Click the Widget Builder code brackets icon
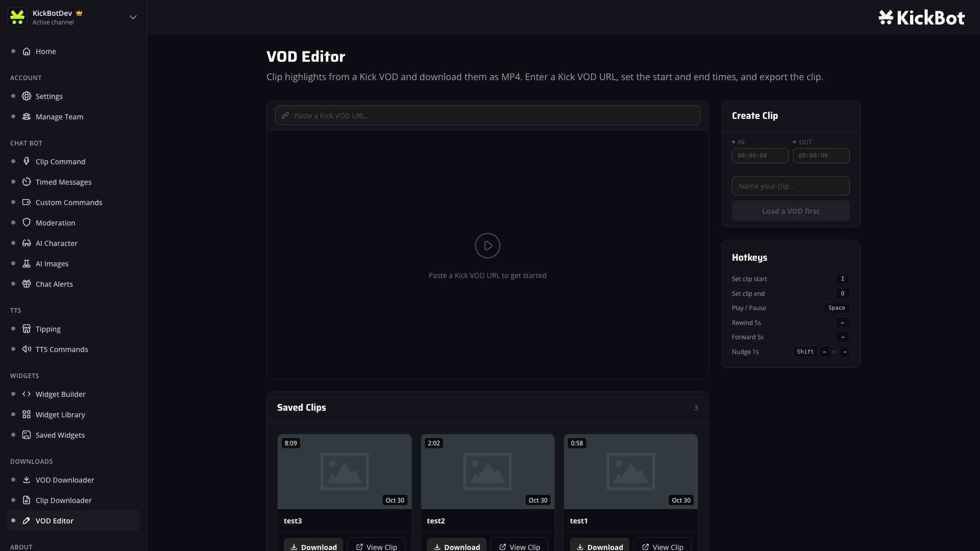The width and height of the screenshot is (980, 551). click(27, 394)
